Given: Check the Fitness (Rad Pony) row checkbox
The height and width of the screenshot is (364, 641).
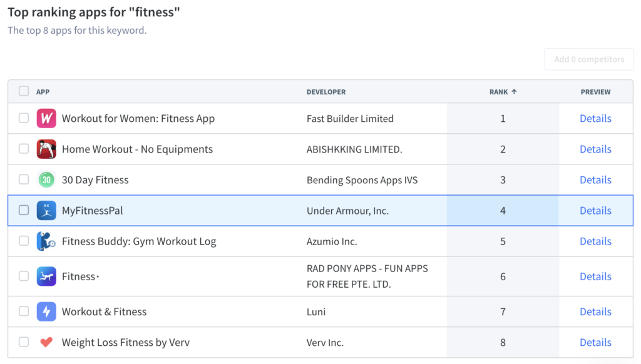Looking at the screenshot, I should 24,276.
